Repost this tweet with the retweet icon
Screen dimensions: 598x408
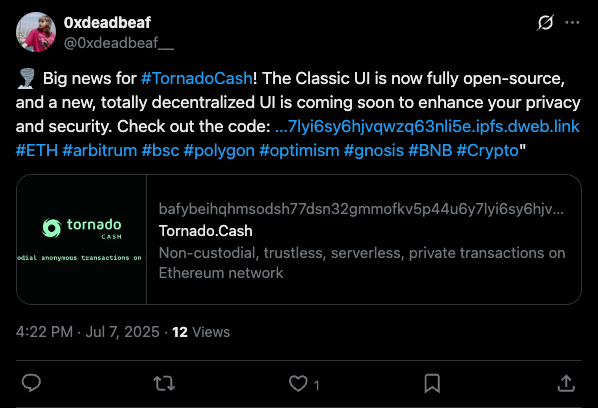pos(164,384)
